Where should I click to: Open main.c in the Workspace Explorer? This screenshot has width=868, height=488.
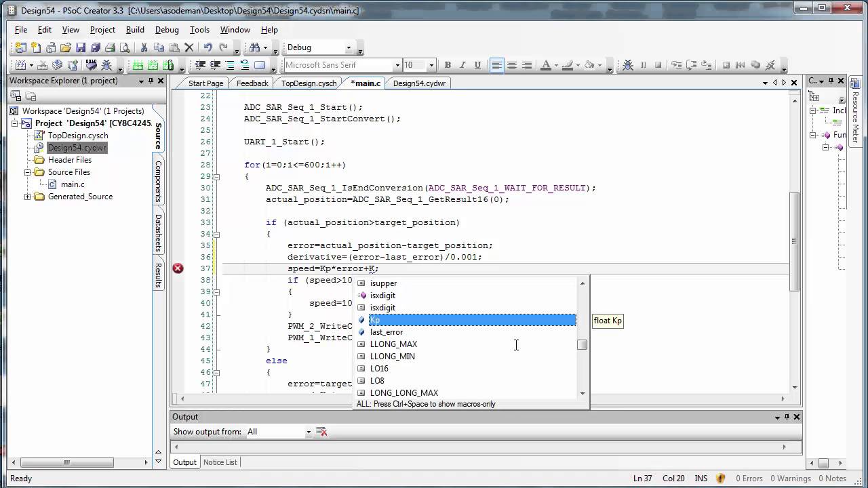pyautogui.click(x=73, y=184)
